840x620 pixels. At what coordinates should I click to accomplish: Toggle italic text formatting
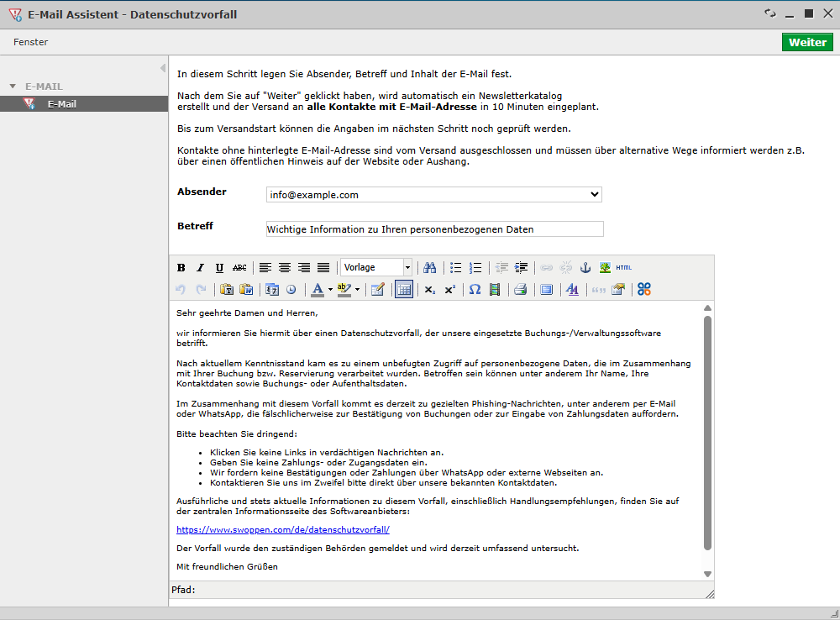pyautogui.click(x=200, y=268)
